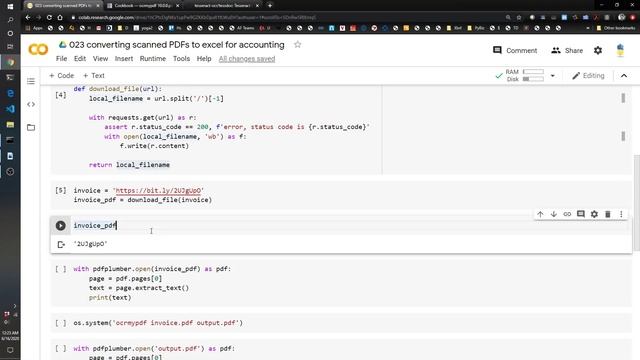This screenshot has width=640, height=360.
Task: Open the Editing mode dropdown
Action: pos(588,76)
